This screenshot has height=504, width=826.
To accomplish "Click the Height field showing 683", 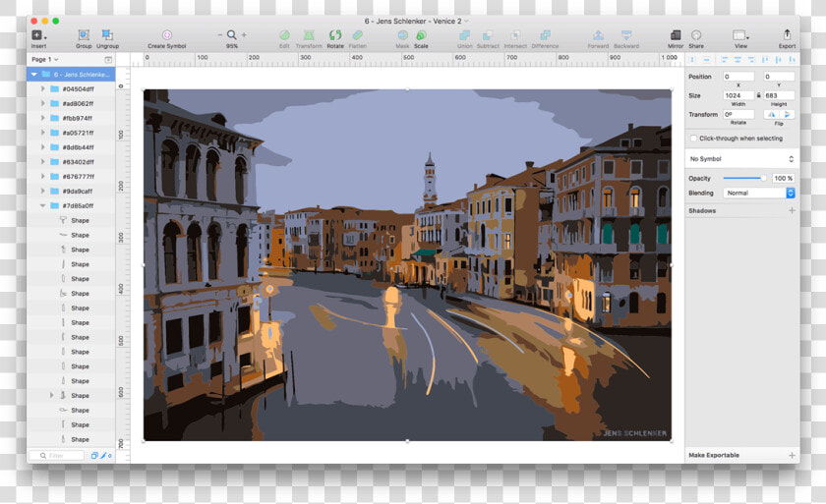I will pos(779,95).
